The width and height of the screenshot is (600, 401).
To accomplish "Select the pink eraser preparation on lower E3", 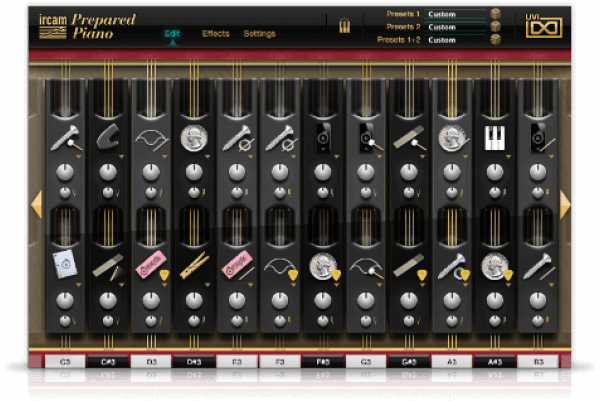I will tap(236, 264).
